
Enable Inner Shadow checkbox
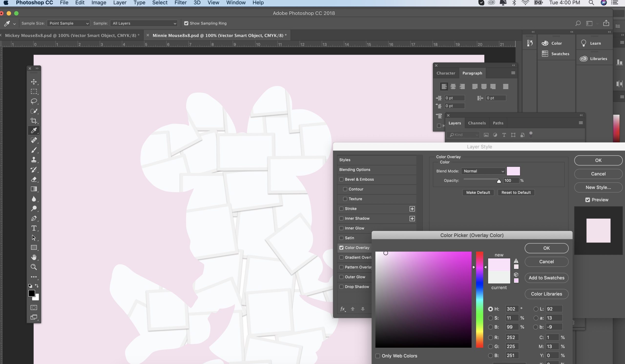(341, 218)
